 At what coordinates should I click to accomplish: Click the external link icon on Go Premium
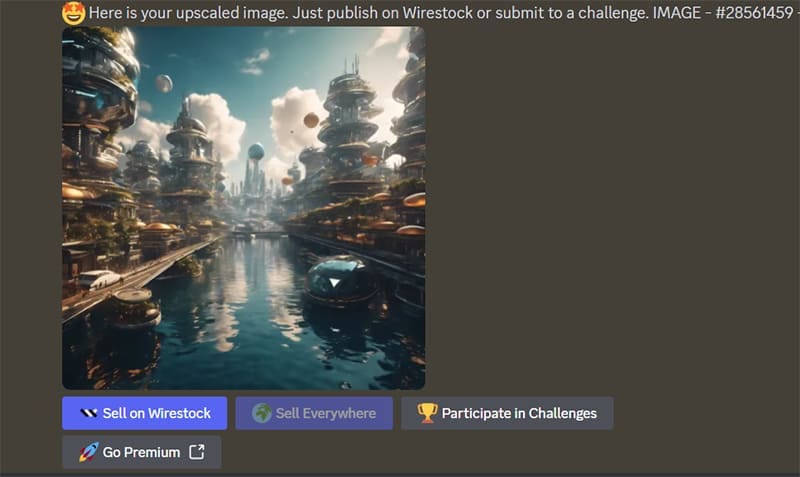(197, 452)
